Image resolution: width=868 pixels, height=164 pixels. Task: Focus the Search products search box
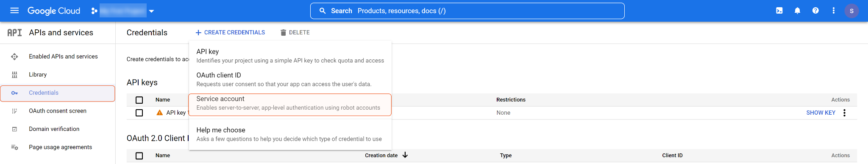[467, 11]
